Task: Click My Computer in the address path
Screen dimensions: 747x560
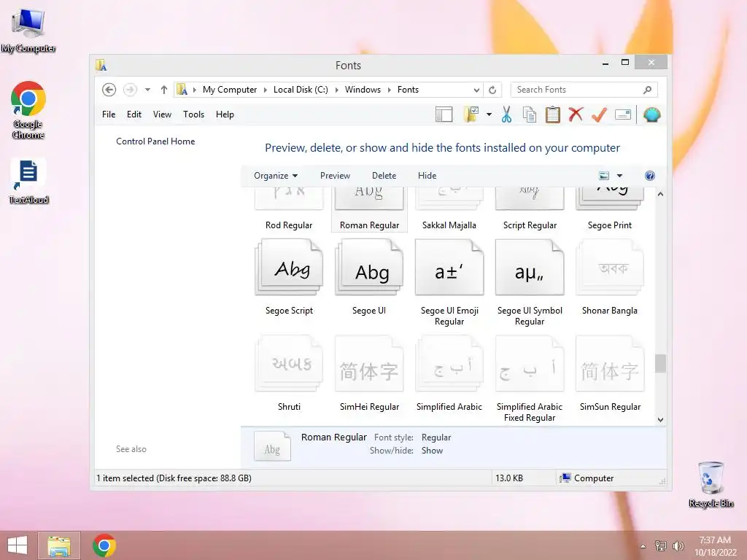Action: point(230,90)
